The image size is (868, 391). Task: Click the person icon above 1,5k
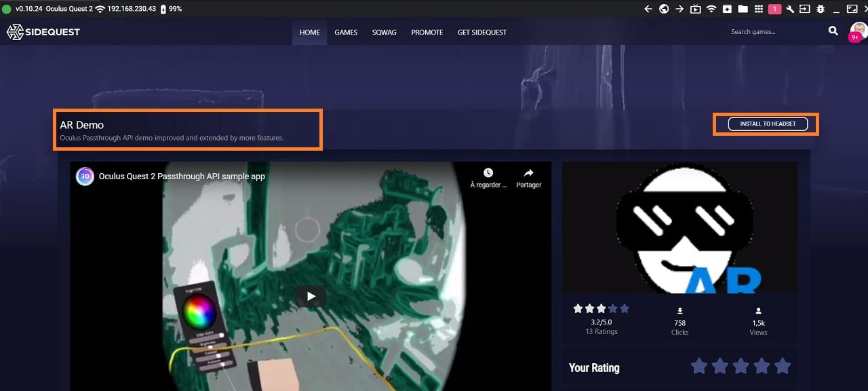(759, 311)
